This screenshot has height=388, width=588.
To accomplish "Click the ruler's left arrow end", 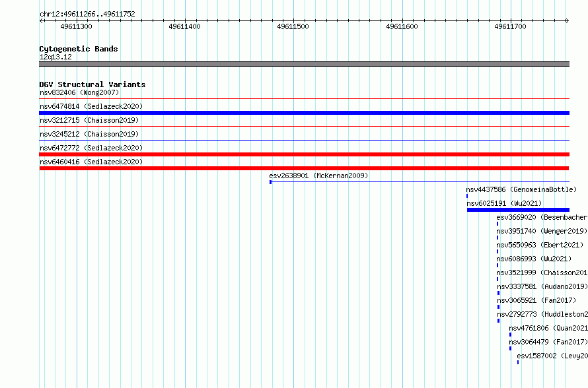I will [x=41, y=21].
